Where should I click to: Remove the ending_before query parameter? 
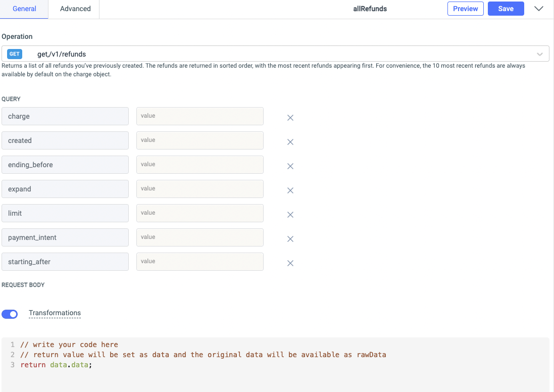point(290,166)
